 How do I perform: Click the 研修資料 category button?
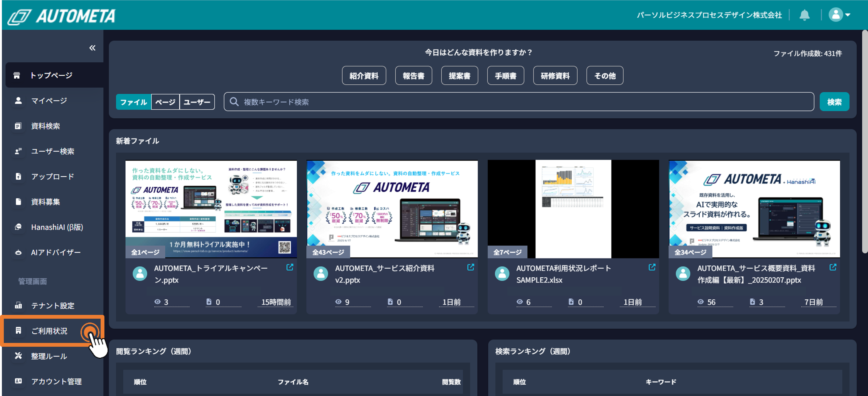click(x=555, y=76)
